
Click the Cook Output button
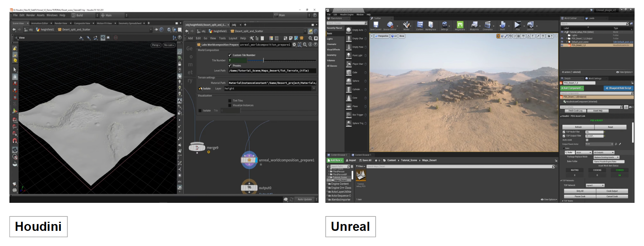coord(612,191)
